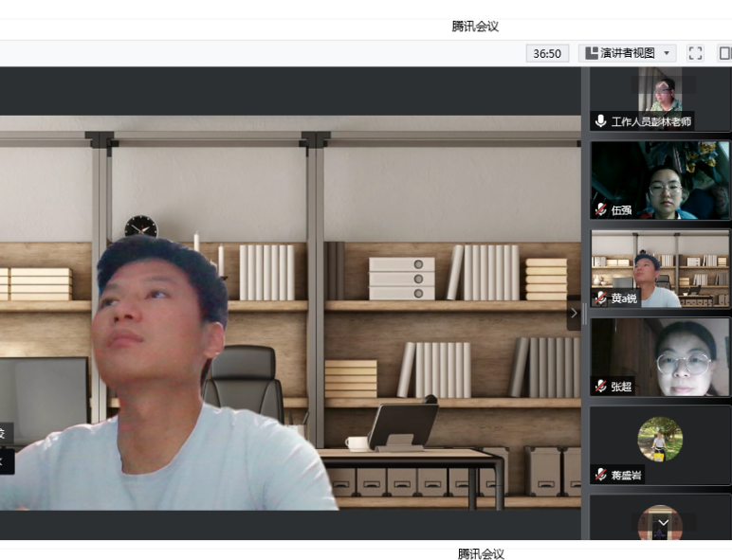
Task: Select 工作人员彭林老师 video thumbnail
Action: pos(660,95)
